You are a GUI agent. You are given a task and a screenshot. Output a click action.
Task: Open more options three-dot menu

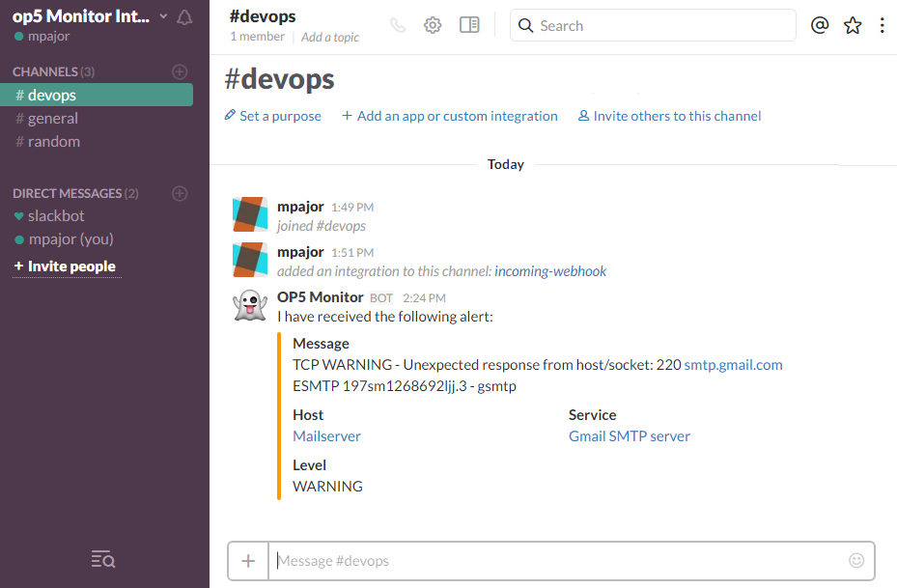coord(883,25)
